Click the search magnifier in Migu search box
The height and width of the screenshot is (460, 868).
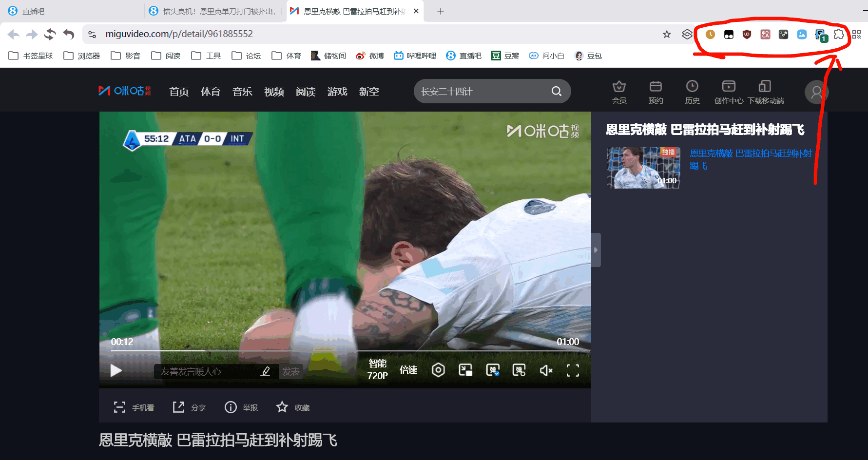(x=556, y=91)
